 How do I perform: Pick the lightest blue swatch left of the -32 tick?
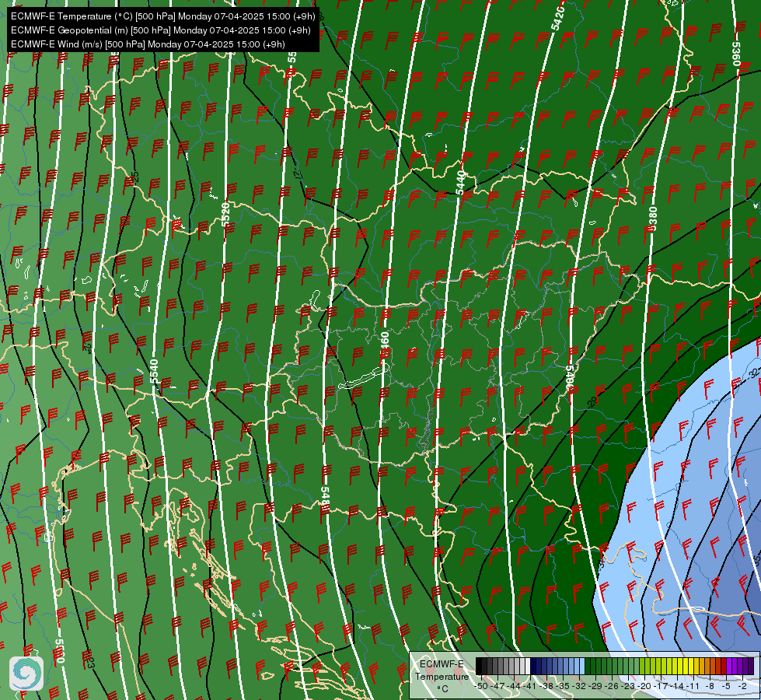click(x=582, y=666)
